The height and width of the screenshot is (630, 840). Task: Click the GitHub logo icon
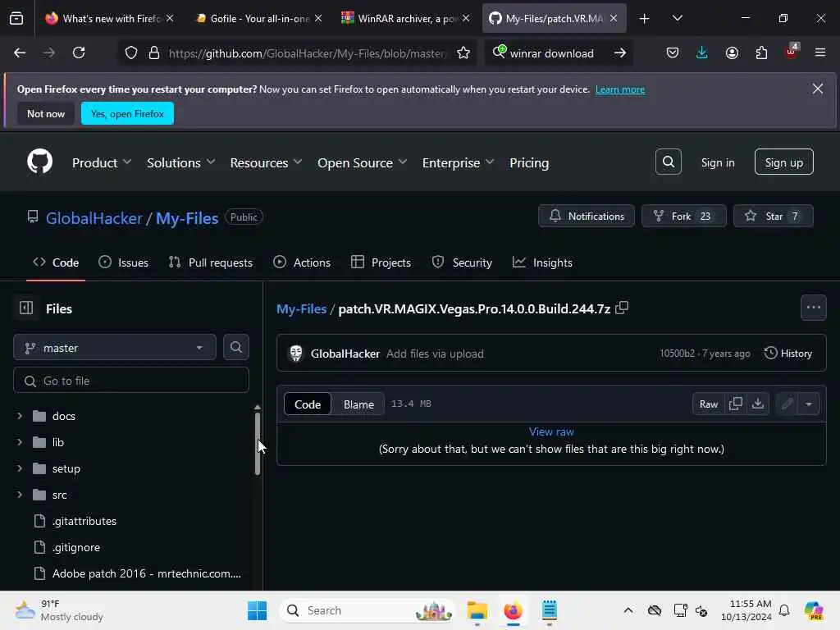point(39,162)
